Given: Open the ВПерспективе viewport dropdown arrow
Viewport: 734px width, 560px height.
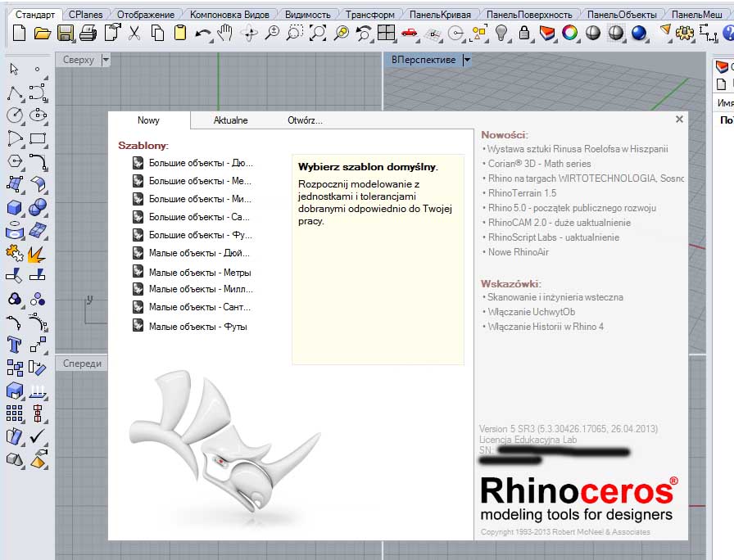Looking at the screenshot, I should [x=467, y=60].
